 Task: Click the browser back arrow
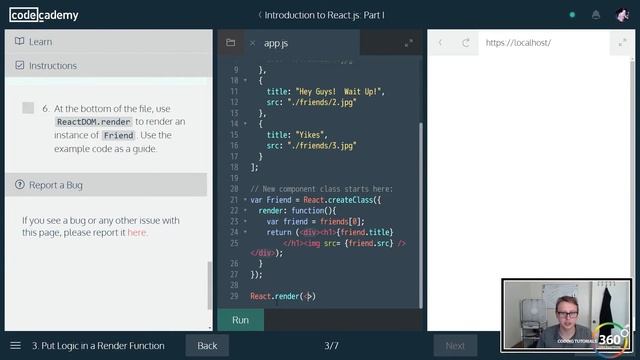(440, 42)
